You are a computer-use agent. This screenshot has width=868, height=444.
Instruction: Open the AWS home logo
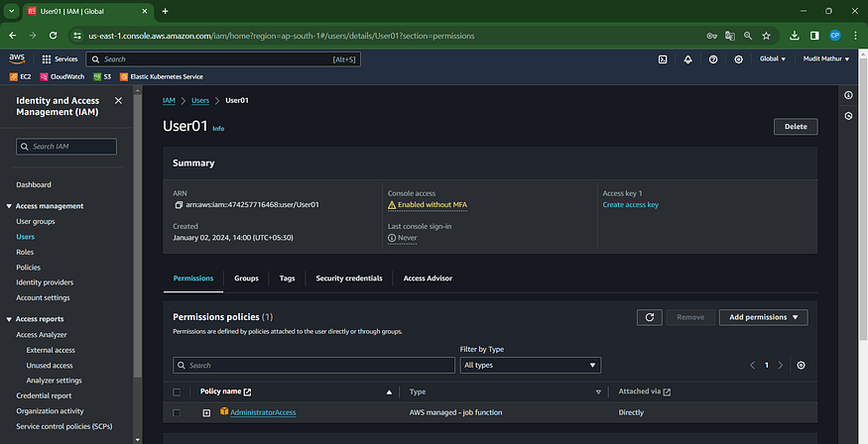17,58
